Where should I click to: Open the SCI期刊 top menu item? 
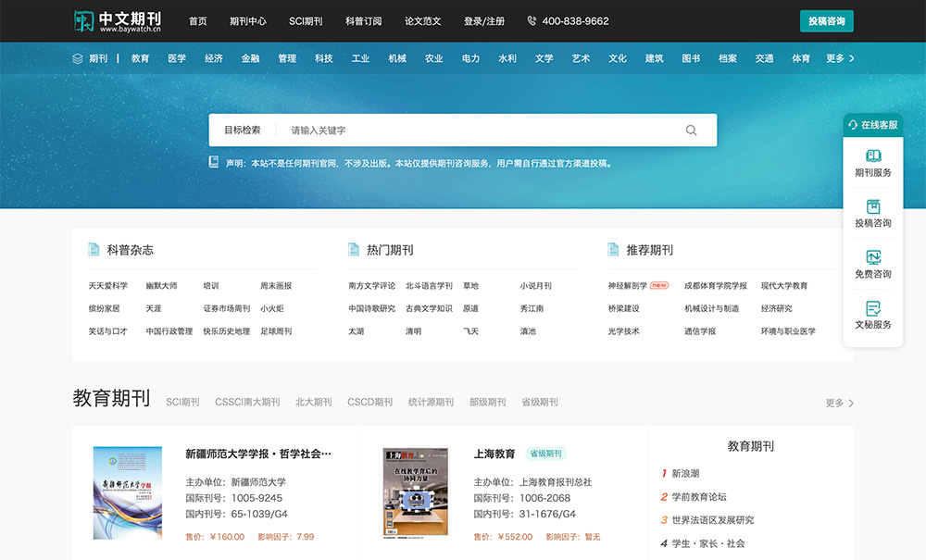306,21
